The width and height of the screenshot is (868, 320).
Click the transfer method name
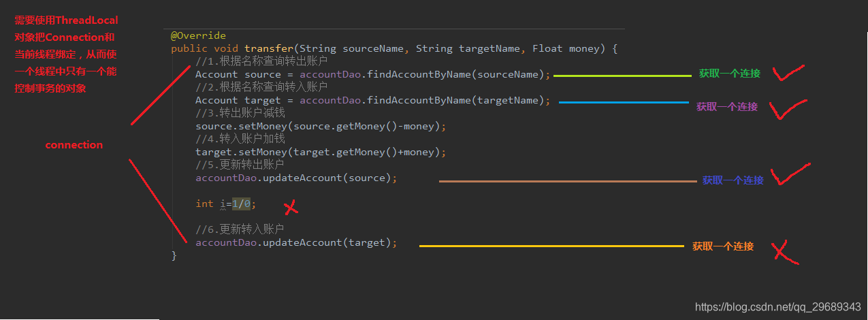coord(269,48)
